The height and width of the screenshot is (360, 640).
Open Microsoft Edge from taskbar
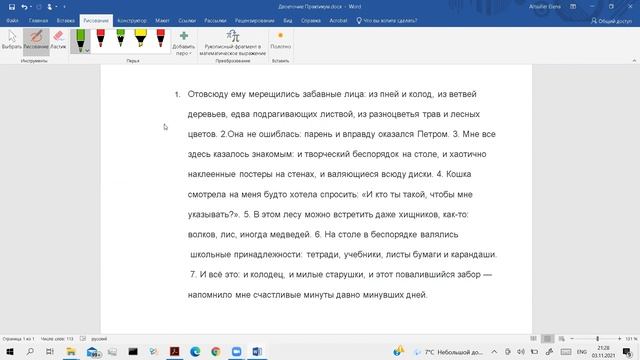point(195,351)
